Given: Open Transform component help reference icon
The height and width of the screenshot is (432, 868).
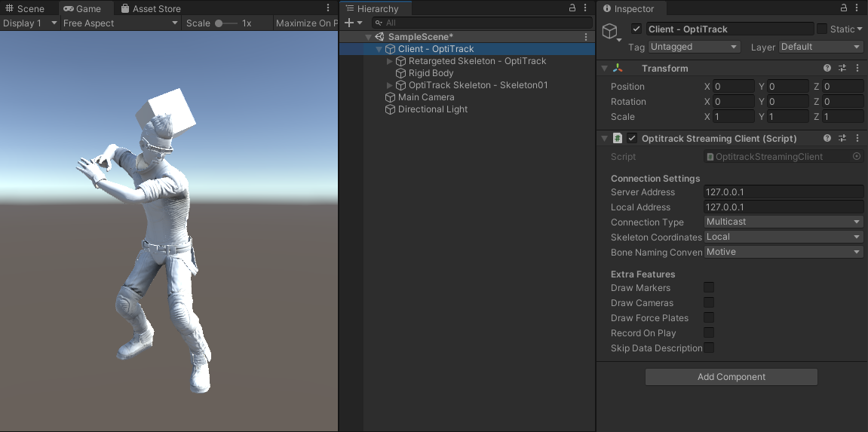Looking at the screenshot, I should coord(827,69).
